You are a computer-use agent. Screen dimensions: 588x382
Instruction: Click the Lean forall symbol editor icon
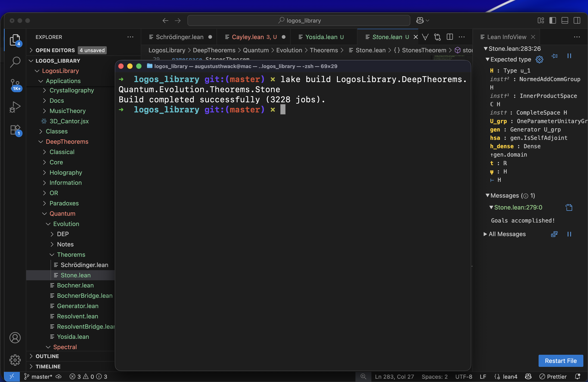(x=425, y=37)
